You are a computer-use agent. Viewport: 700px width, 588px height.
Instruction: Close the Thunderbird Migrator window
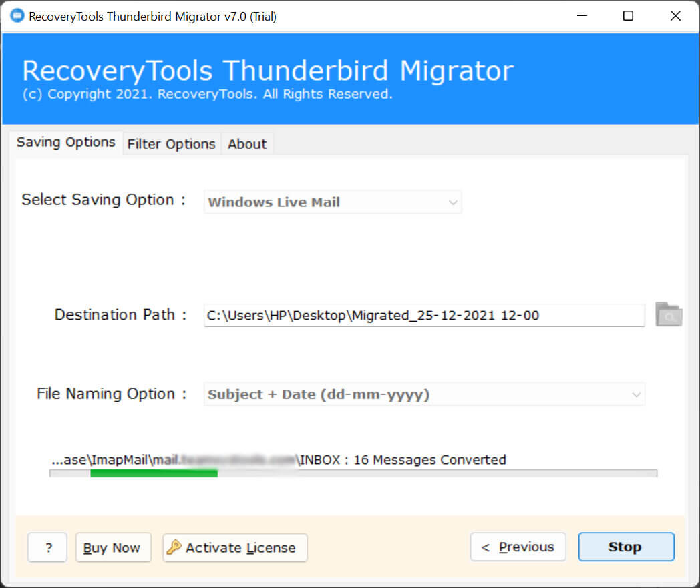(675, 16)
